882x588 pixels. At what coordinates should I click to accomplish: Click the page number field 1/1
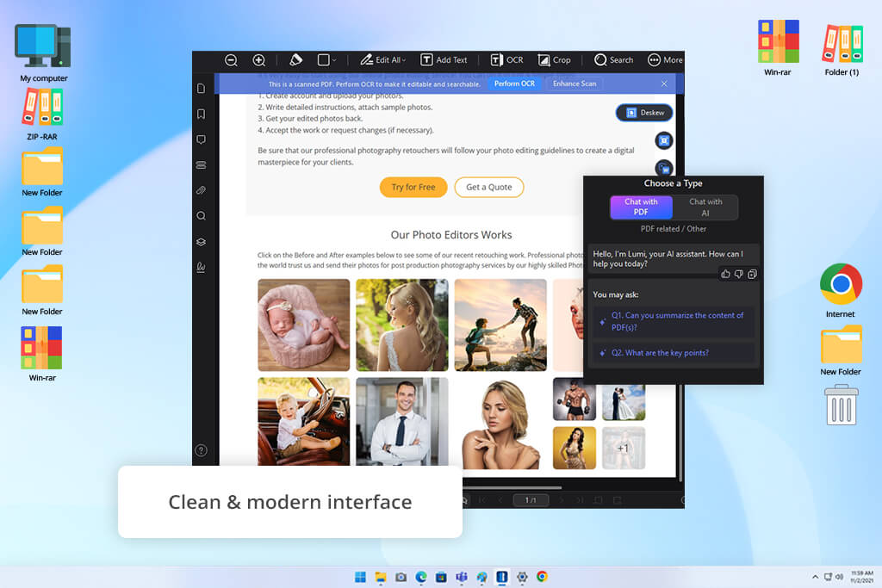click(x=531, y=499)
